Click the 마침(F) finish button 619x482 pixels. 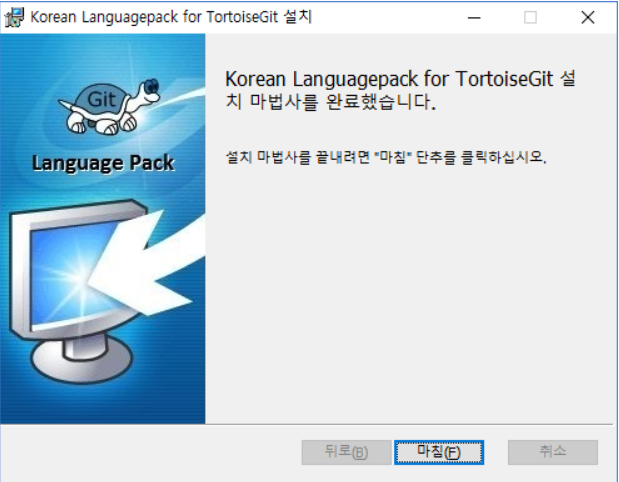click(439, 452)
